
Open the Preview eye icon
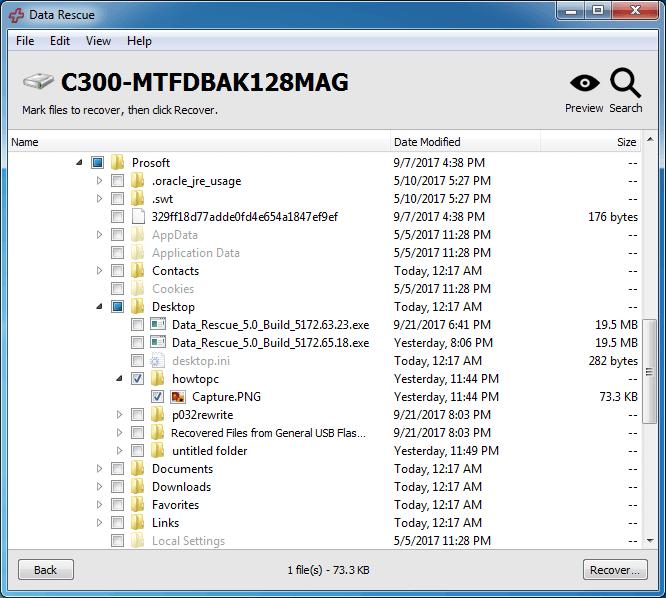click(x=584, y=82)
